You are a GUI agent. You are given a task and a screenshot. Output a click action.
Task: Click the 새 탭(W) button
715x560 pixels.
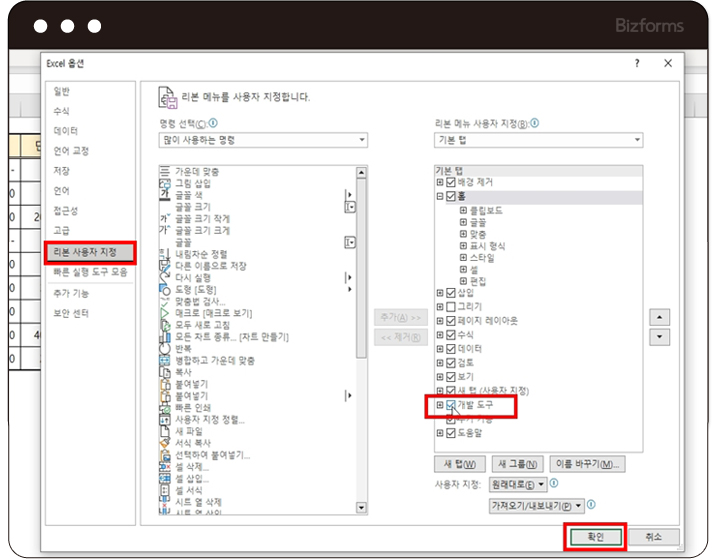(x=460, y=464)
